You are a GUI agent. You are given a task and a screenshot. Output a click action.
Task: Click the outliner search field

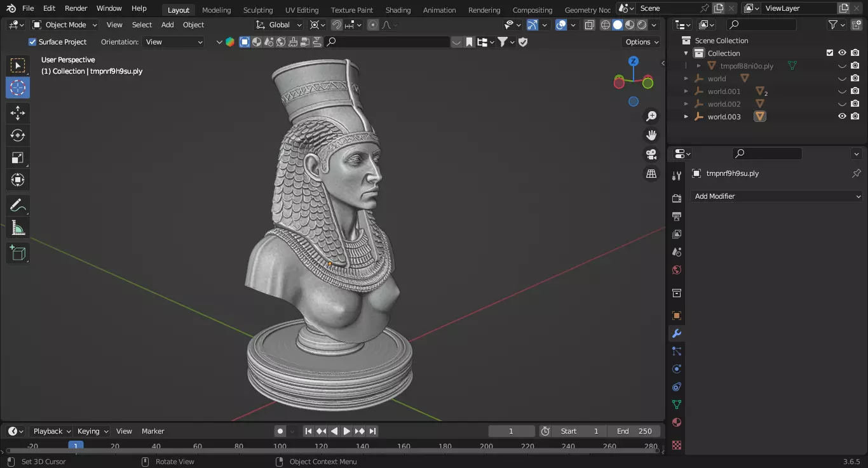click(x=761, y=25)
